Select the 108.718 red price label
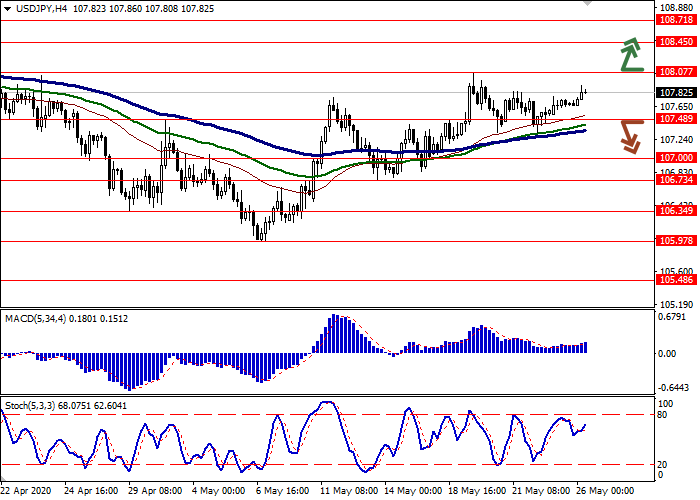 point(677,20)
